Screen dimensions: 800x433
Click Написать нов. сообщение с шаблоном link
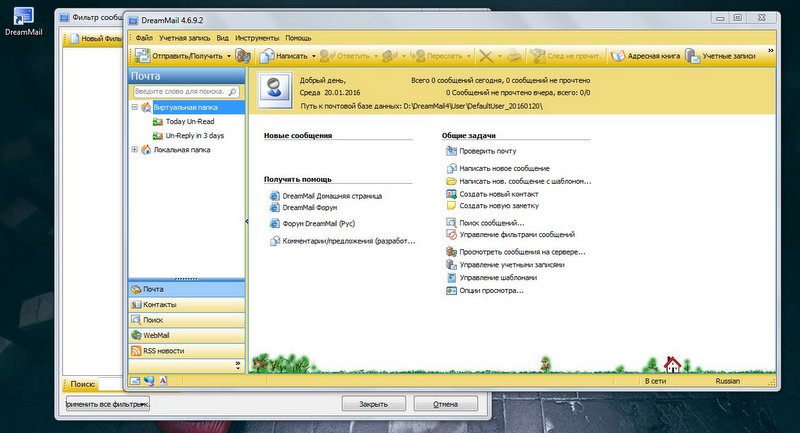525,181
